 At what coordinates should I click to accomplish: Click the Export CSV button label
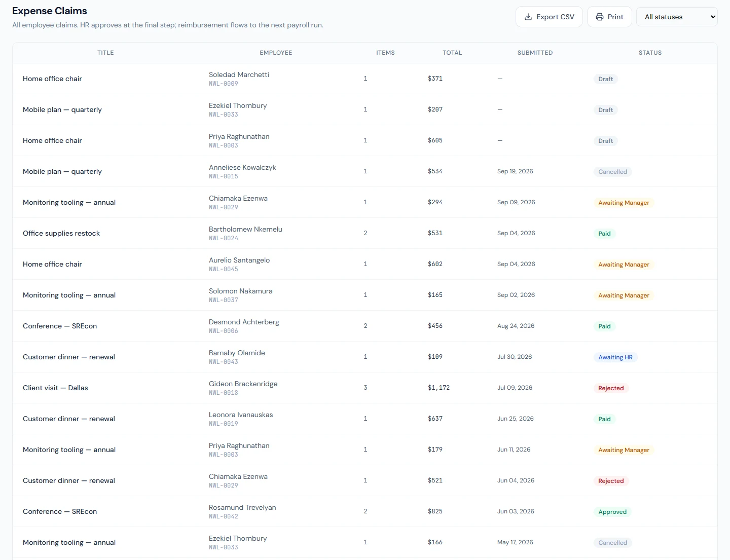[x=555, y=17]
